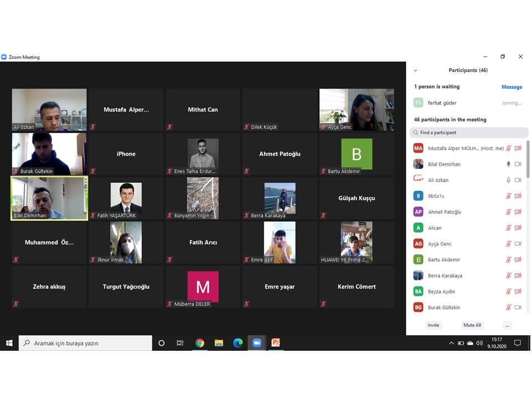
Task: Toggle the host's muted microphone in list
Action: pos(508,149)
